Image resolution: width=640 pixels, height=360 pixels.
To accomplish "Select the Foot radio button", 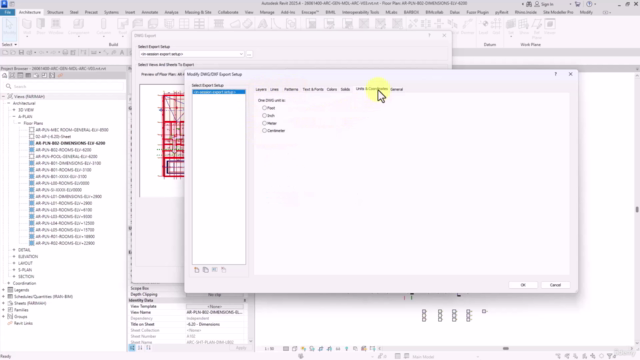I will [264, 108].
